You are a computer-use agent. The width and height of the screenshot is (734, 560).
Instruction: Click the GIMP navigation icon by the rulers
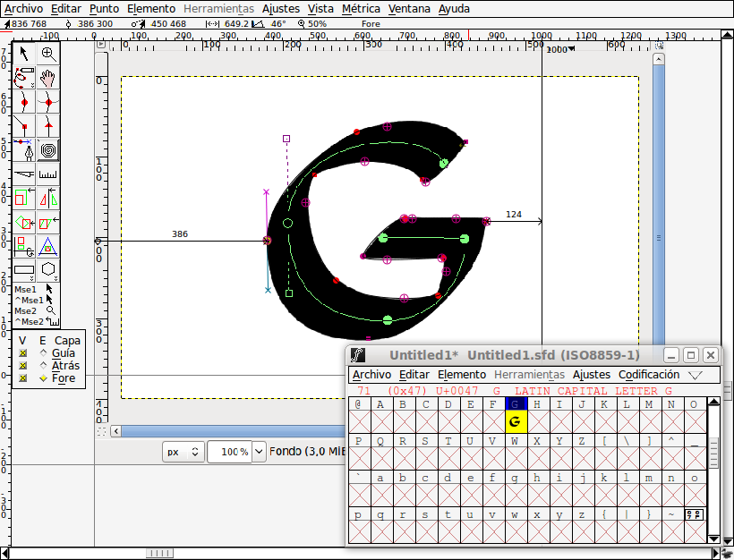pos(659,46)
